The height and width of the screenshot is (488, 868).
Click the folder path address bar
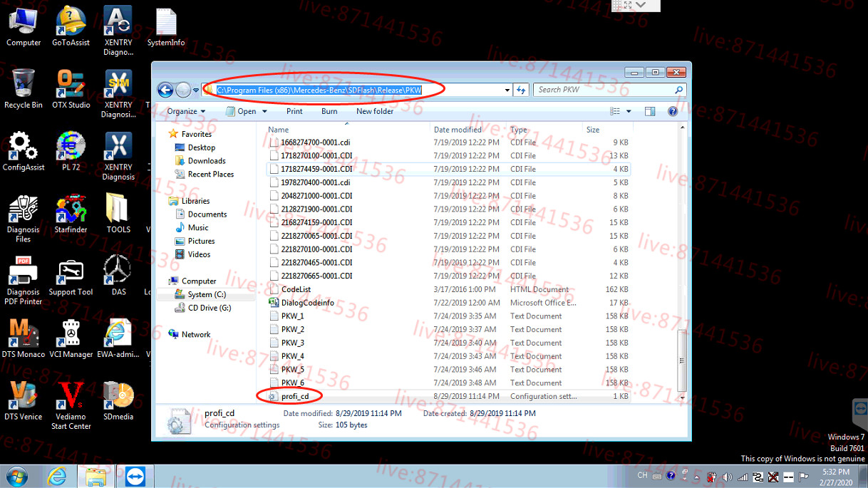click(357, 90)
